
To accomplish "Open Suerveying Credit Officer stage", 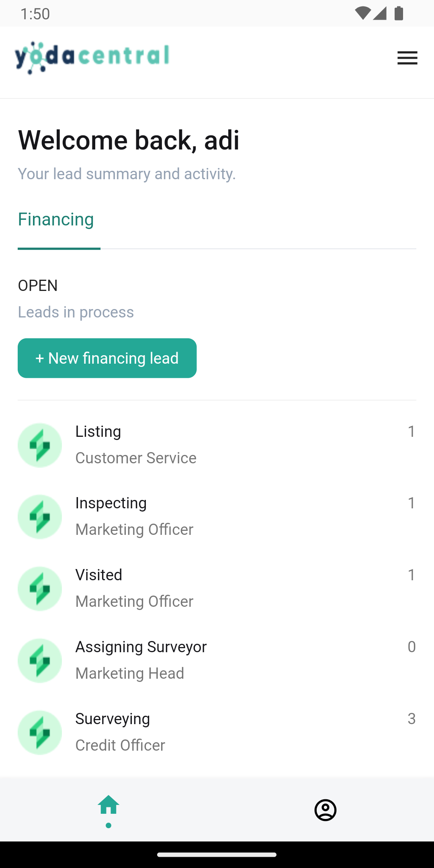I will click(x=217, y=733).
